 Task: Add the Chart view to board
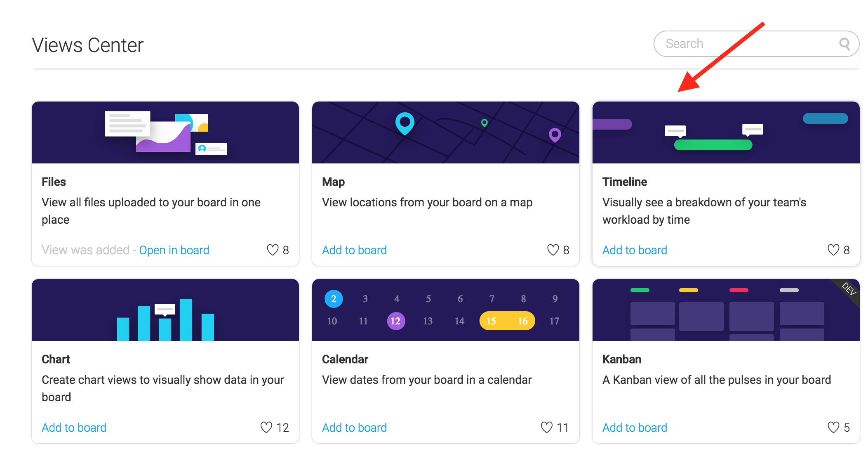74,428
